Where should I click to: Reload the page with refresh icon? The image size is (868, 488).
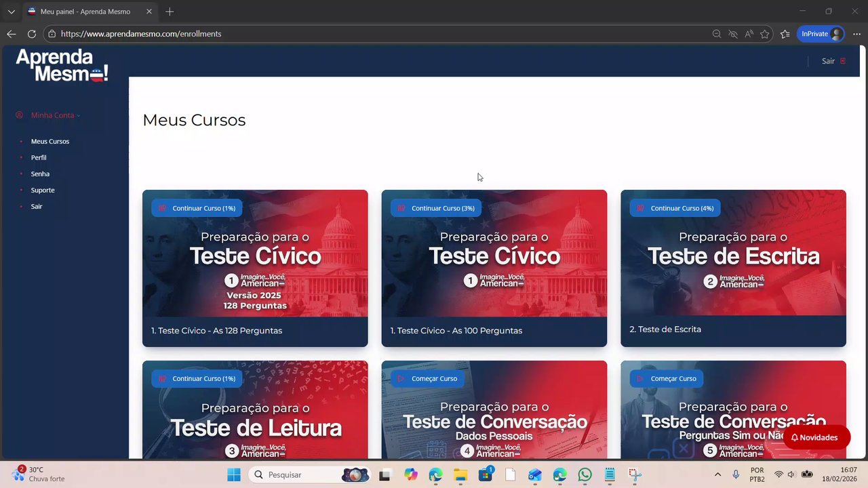tap(31, 34)
